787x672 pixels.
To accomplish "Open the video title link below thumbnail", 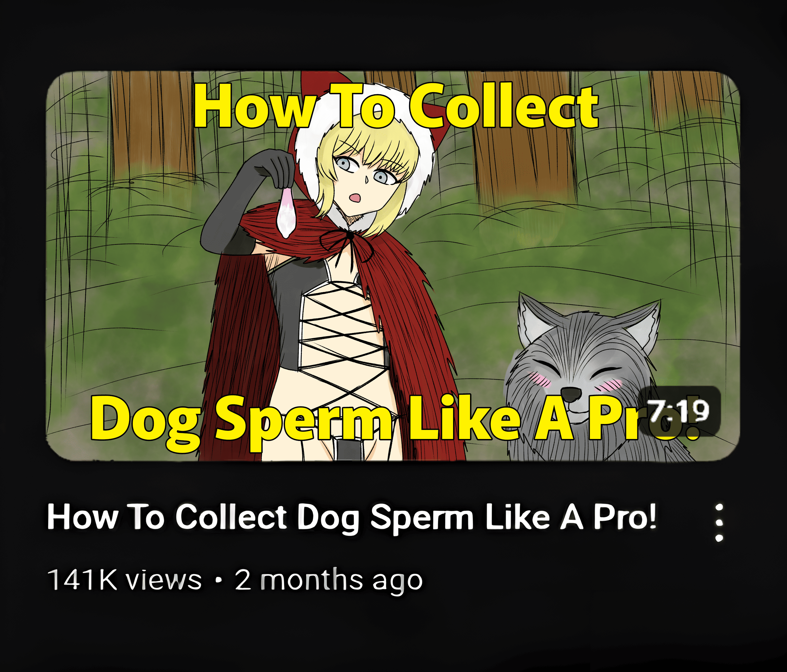I will tap(351, 517).
